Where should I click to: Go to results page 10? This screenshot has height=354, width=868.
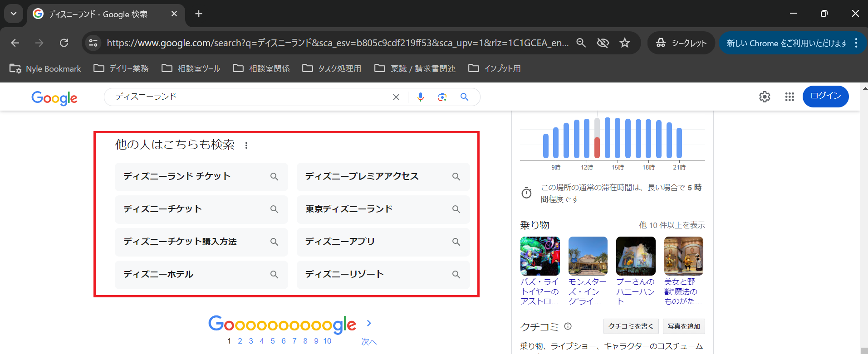coord(327,341)
